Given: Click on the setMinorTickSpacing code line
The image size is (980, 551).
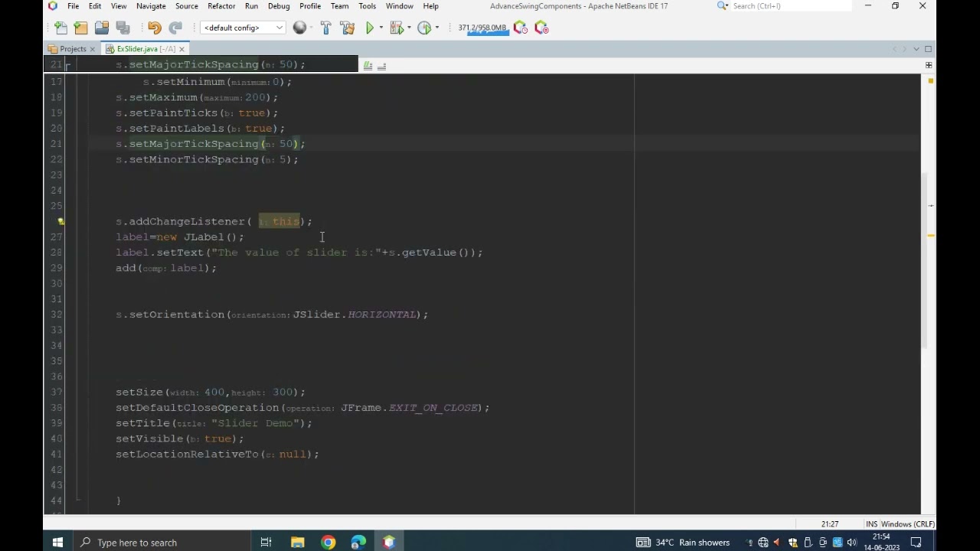Looking at the screenshot, I should coord(207,159).
